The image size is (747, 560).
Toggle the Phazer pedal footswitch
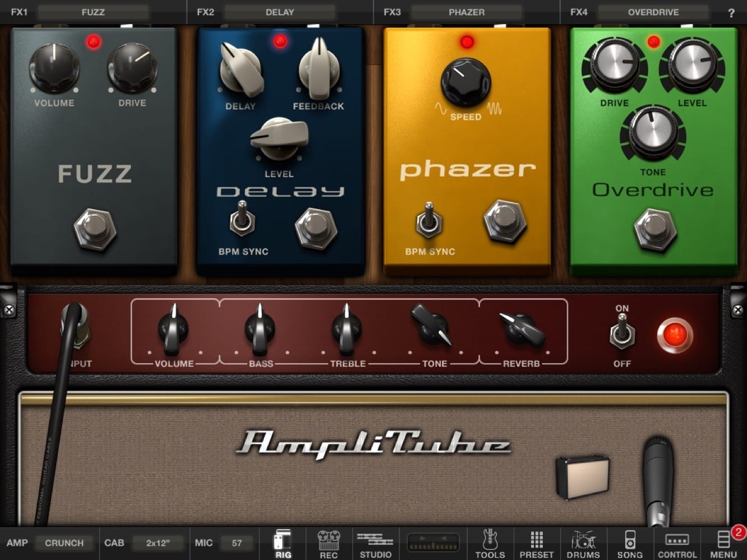click(505, 221)
